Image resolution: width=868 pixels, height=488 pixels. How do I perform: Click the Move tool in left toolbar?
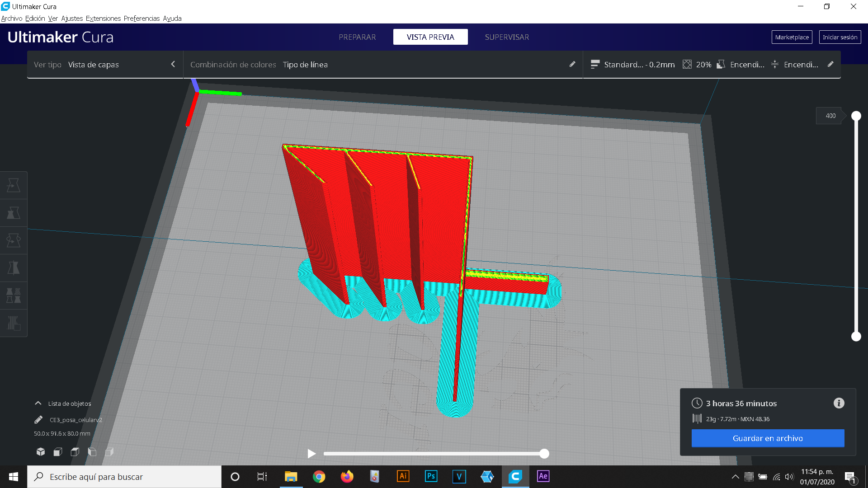[x=14, y=185]
